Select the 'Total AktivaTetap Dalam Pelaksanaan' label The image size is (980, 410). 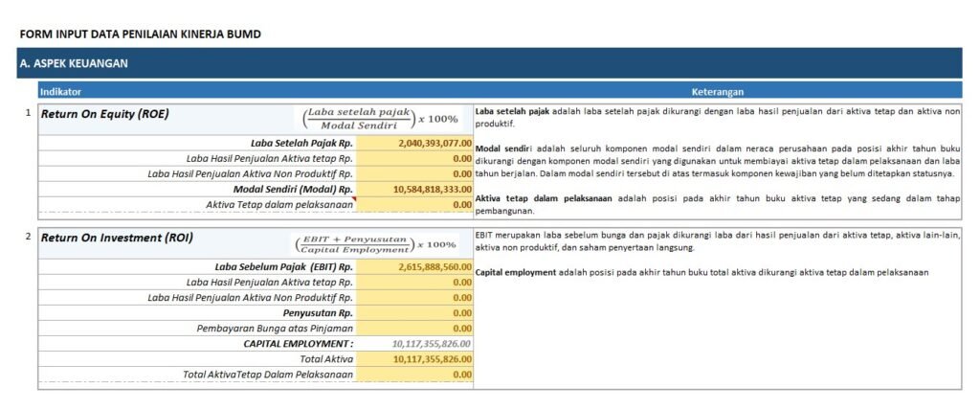click(268, 375)
